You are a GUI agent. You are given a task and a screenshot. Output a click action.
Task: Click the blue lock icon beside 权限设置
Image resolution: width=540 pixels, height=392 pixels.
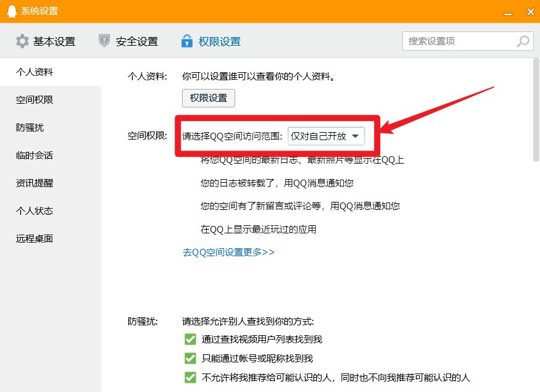[187, 41]
